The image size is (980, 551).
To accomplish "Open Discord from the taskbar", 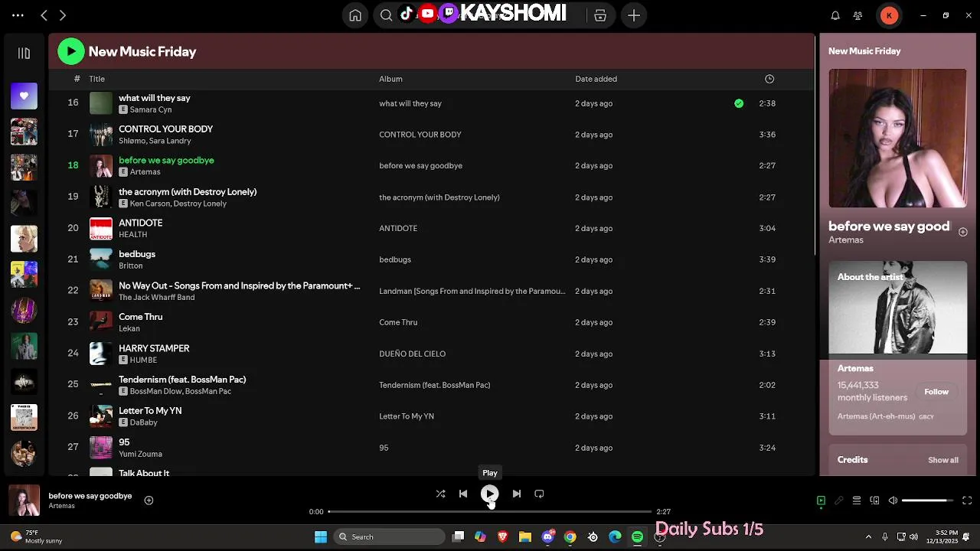I will click(x=547, y=536).
